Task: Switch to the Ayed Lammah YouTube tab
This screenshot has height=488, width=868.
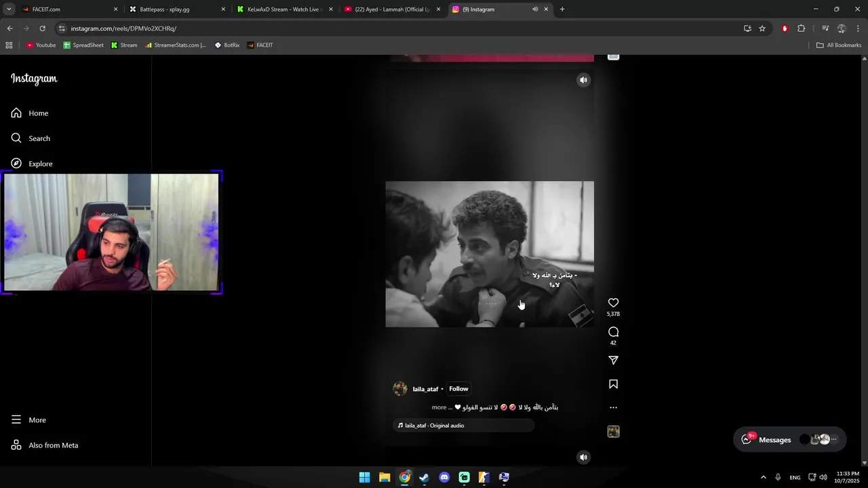Action: click(392, 9)
